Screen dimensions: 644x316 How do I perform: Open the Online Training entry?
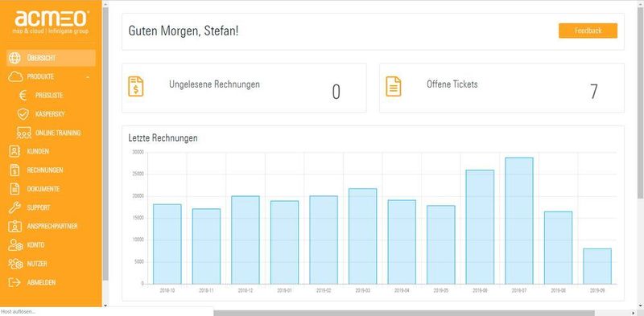click(x=58, y=133)
